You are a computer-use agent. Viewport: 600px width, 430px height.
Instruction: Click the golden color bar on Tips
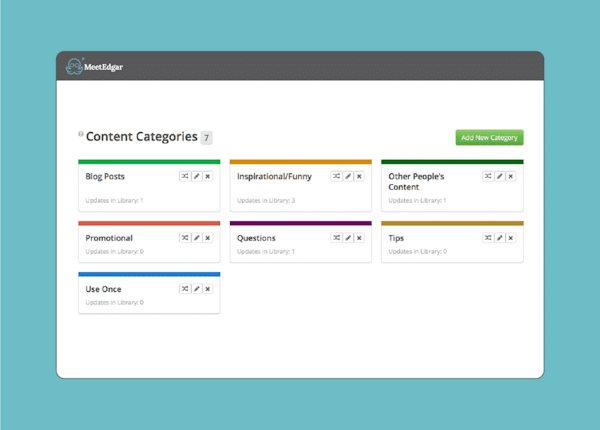tap(452, 223)
